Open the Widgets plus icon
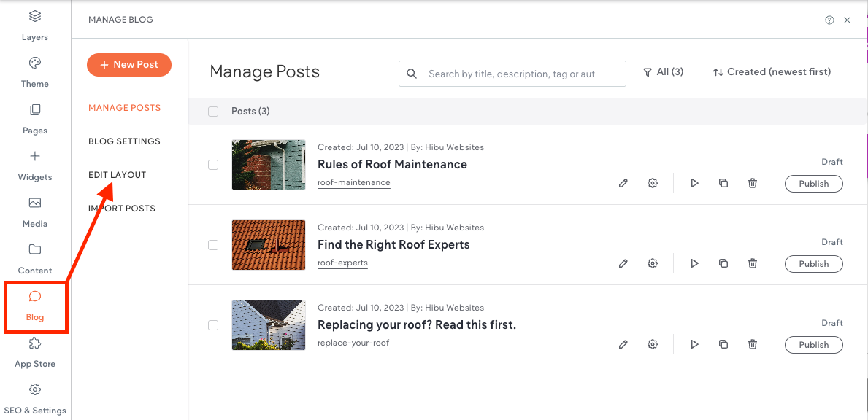 tap(35, 156)
